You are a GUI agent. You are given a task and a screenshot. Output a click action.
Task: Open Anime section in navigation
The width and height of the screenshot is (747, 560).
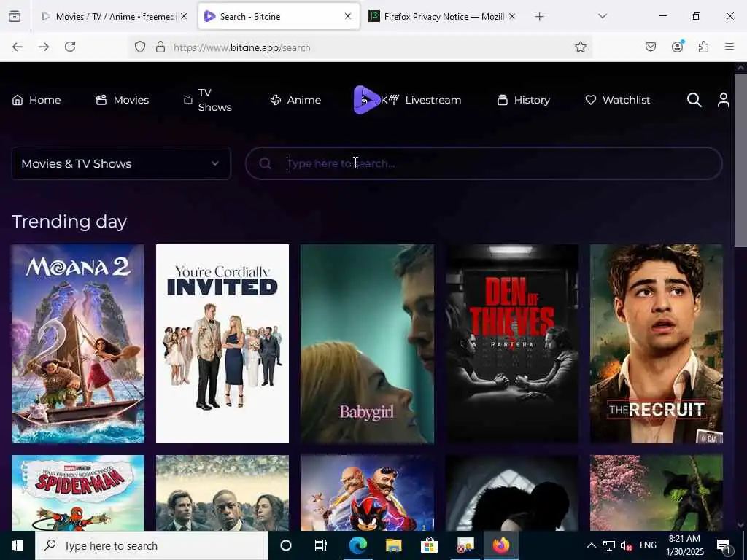(295, 100)
